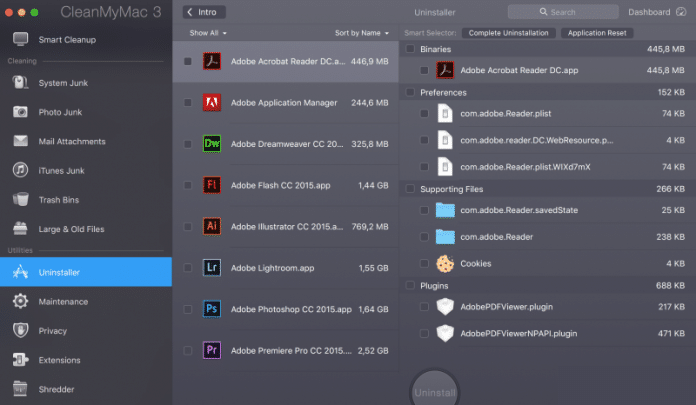Click the Photo Junk camera icon
The image size is (696, 405).
pyautogui.click(x=20, y=112)
